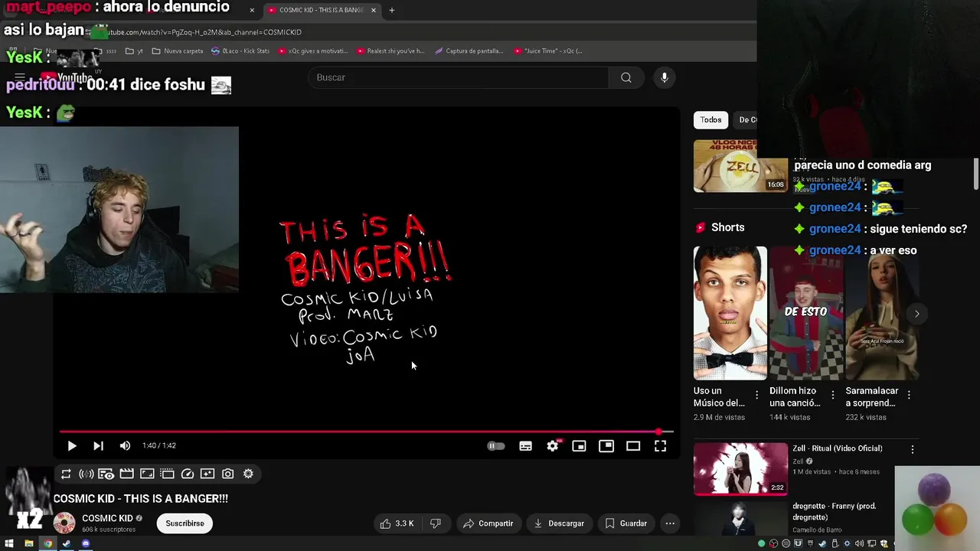Screen dimensions: 980x551
Task: Open File Explorer from taskbar
Action: pos(29,543)
